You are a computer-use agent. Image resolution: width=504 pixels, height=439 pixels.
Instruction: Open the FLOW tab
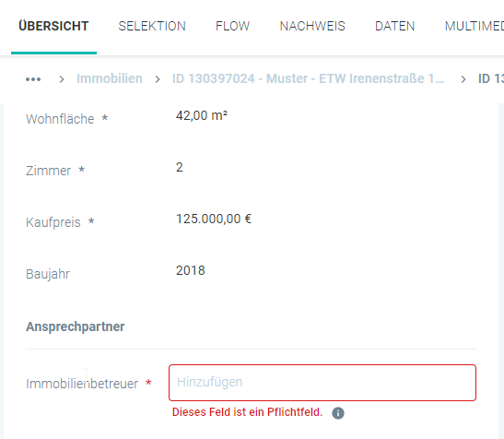(232, 26)
